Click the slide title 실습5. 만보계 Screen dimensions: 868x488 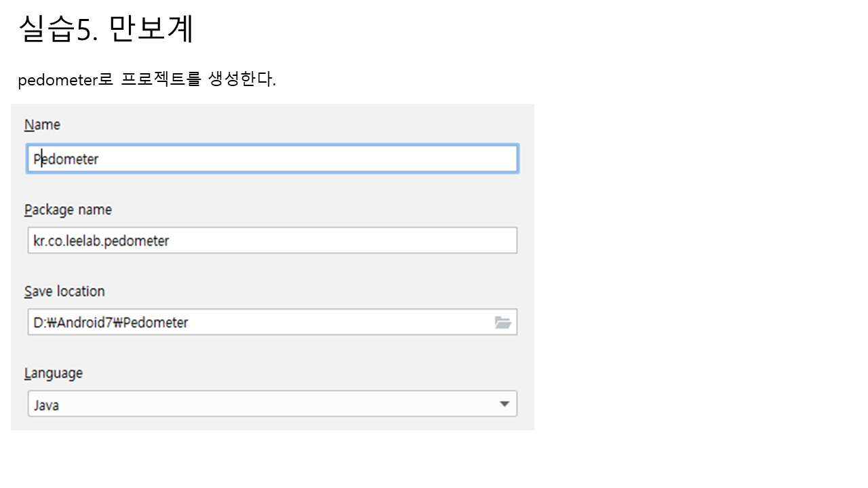pyautogui.click(x=106, y=29)
